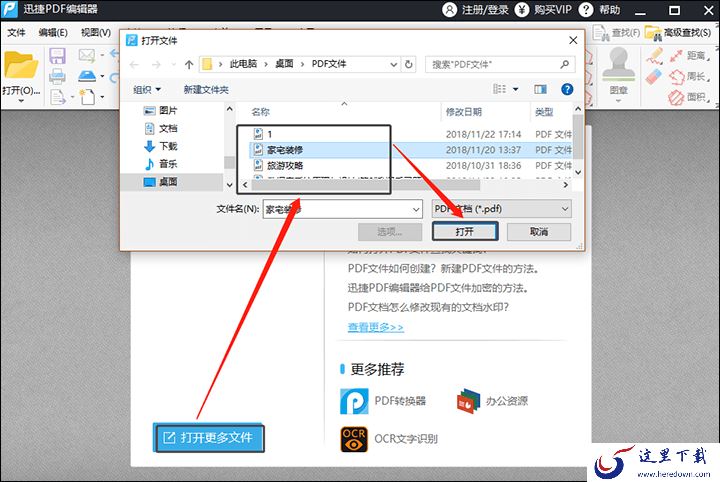Click the Email envelope icon in the toolbar
The width and height of the screenshot is (720, 482).
pyautogui.click(x=86, y=56)
